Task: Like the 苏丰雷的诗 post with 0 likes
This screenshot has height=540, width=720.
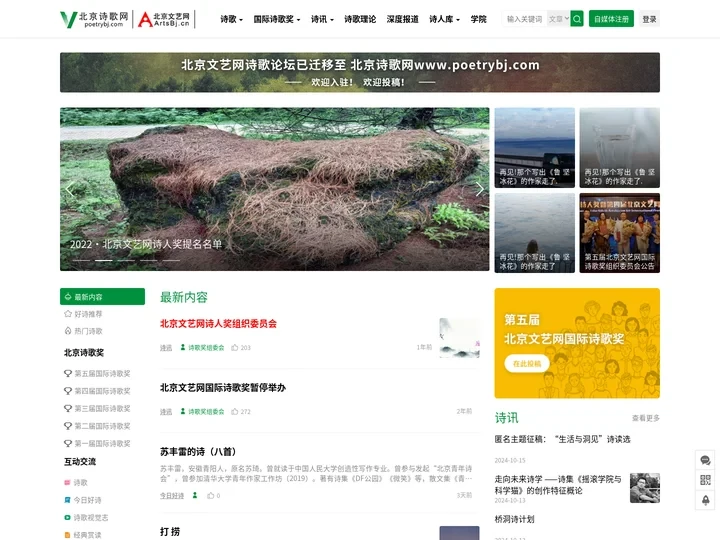Action: 211,495
